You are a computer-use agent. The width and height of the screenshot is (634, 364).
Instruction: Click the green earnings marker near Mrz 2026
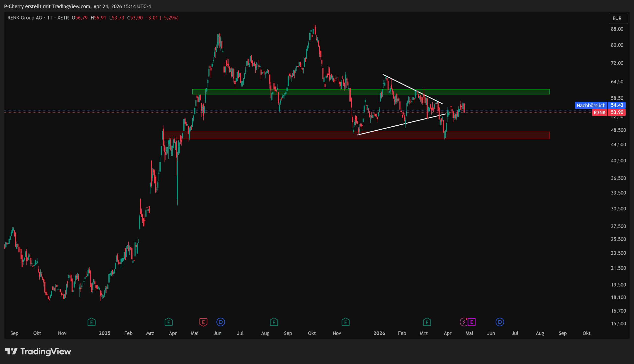(427, 322)
